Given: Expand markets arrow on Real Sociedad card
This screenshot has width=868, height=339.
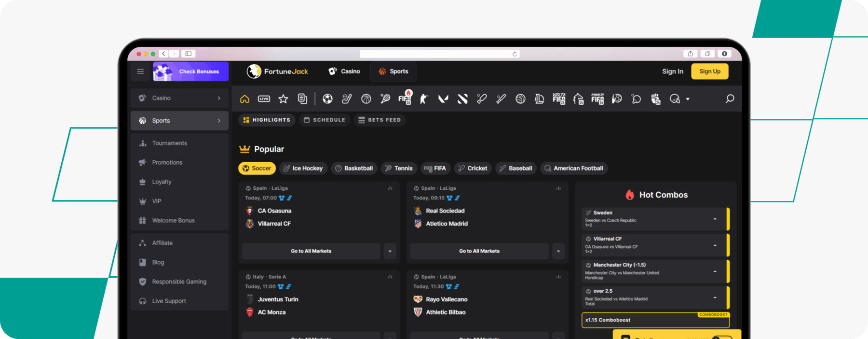Looking at the screenshot, I should point(558,251).
